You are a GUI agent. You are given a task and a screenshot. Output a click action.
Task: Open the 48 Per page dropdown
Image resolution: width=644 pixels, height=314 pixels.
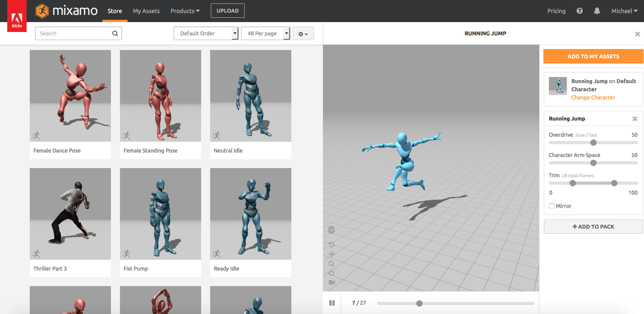pos(265,34)
